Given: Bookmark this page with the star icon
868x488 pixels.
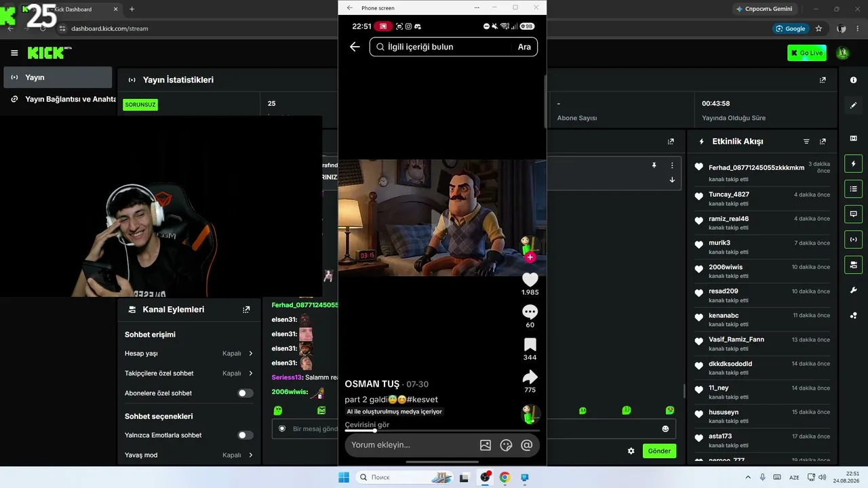Looking at the screenshot, I should tap(818, 28).
